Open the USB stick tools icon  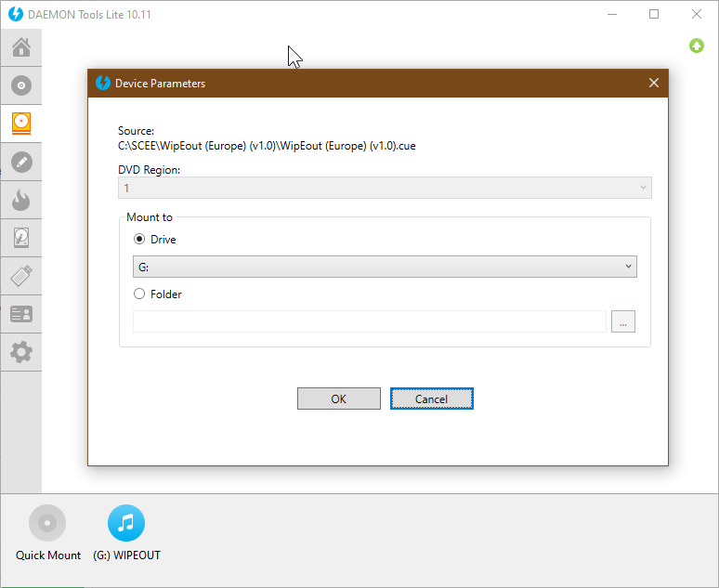pyautogui.click(x=21, y=276)
